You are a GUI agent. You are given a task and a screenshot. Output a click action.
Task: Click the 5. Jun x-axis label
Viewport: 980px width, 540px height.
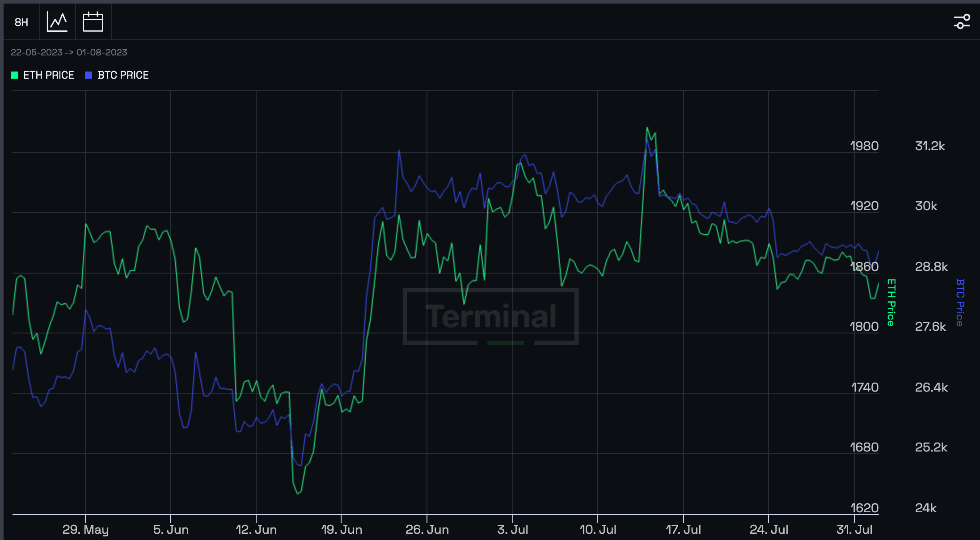[x=171, y=530]
